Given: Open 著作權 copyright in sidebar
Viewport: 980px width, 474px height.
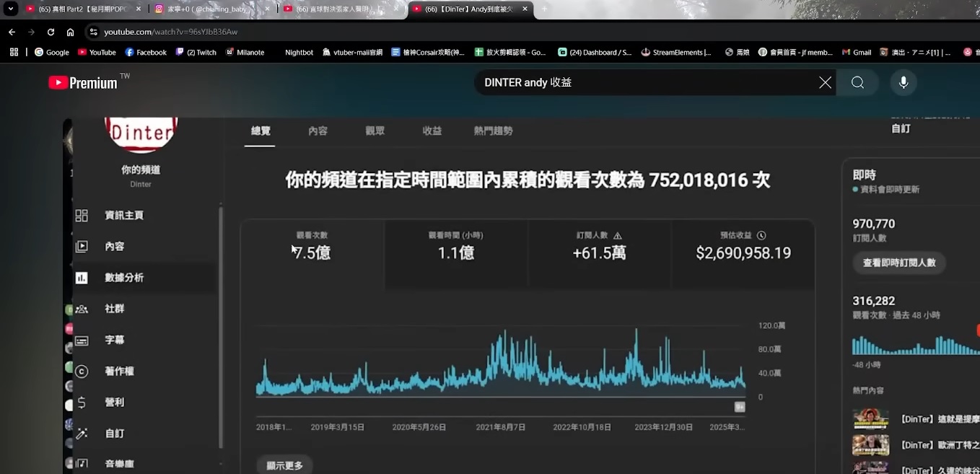Looking at the screenshot, I should 119,371.
